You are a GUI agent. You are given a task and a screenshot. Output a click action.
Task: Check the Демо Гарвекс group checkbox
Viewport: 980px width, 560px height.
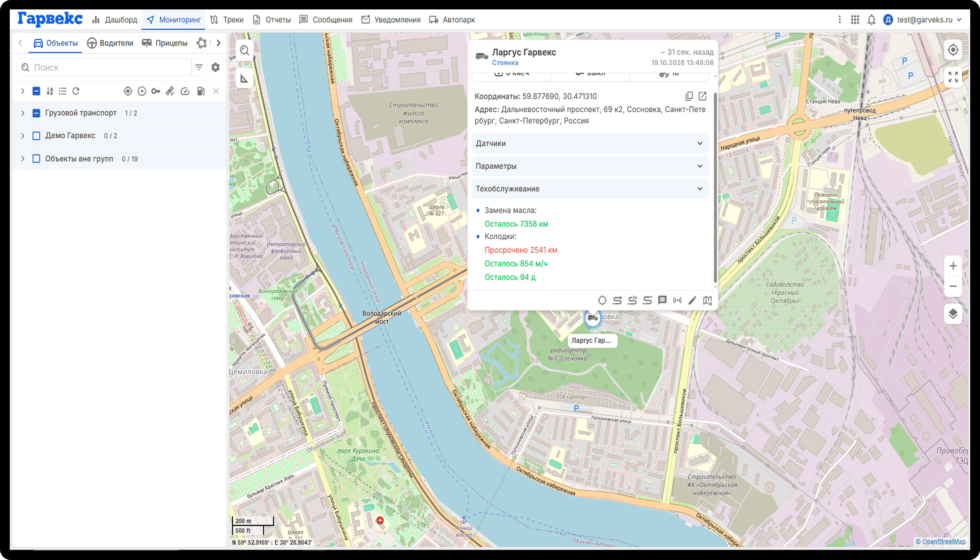click(x=36, y=136)
